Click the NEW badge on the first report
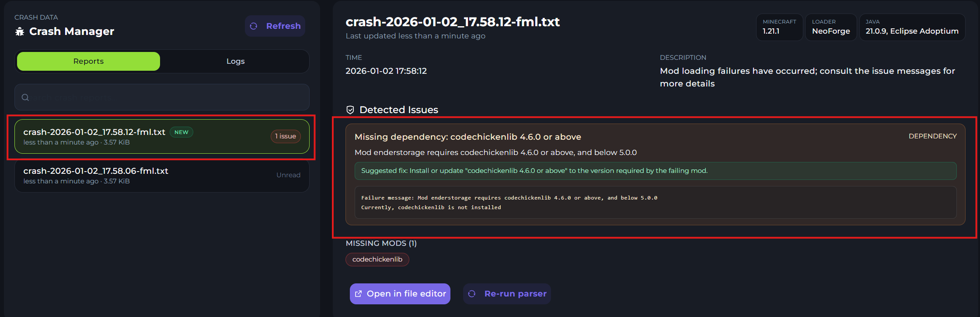980x317 pixels. point(181,132)
